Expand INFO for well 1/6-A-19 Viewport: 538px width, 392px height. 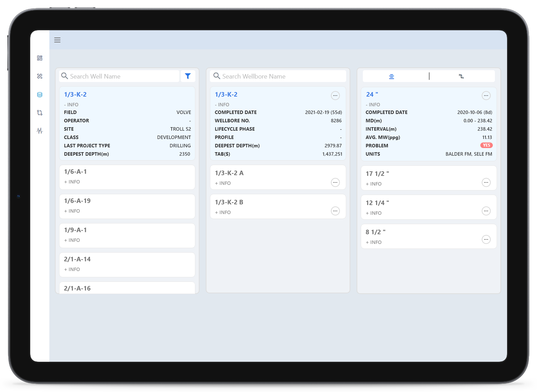72,211
